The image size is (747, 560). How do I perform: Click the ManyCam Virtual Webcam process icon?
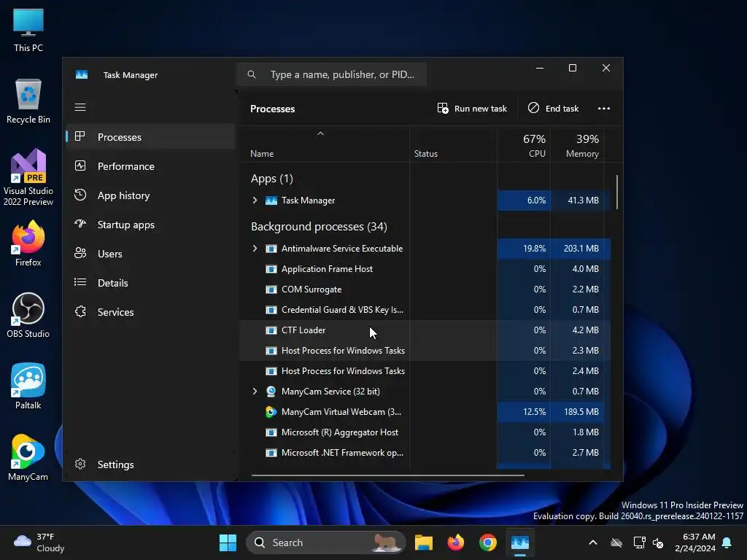[271, 412]
